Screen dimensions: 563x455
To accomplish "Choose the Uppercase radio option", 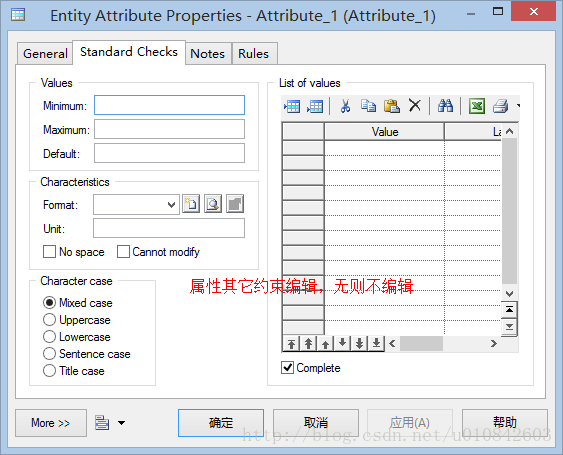I will coord(49,320).
